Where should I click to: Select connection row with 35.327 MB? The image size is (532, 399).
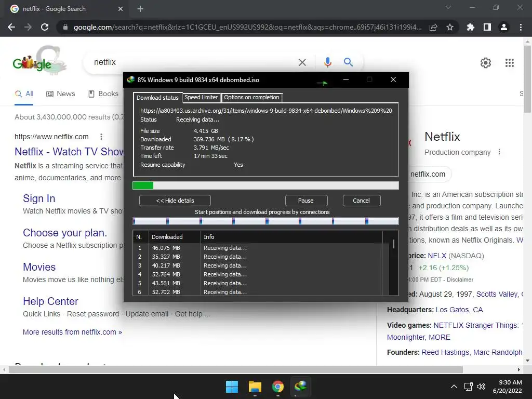coord(258,257)
